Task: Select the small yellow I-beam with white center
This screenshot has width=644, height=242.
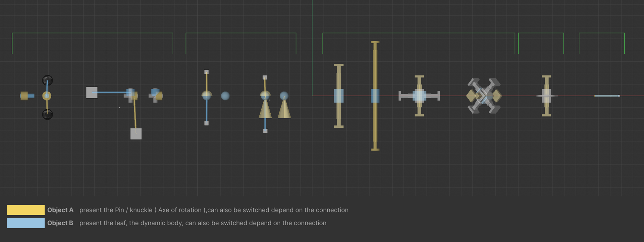Action: [x=547, y=96]
